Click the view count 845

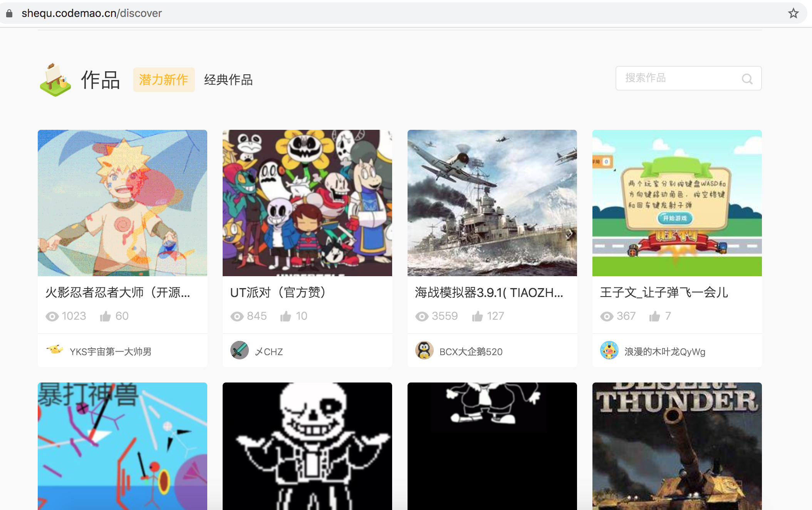point(257,316)
